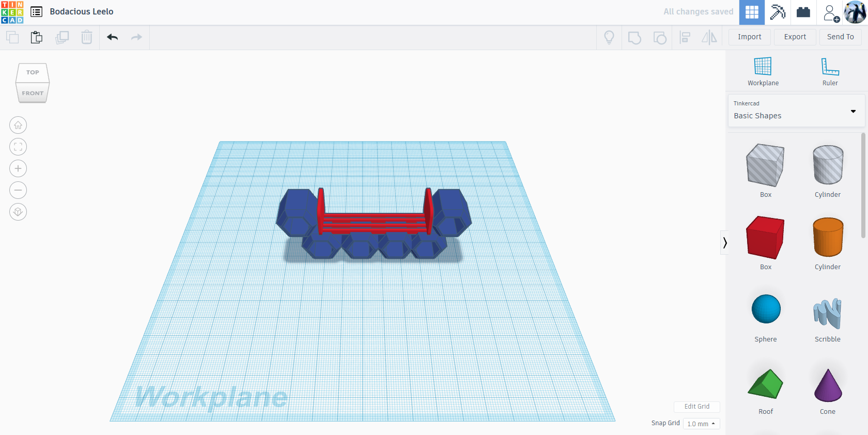Click the shapes panel scrollbar
The width and height of the screenshot is (868, 435).
point(863,185)
